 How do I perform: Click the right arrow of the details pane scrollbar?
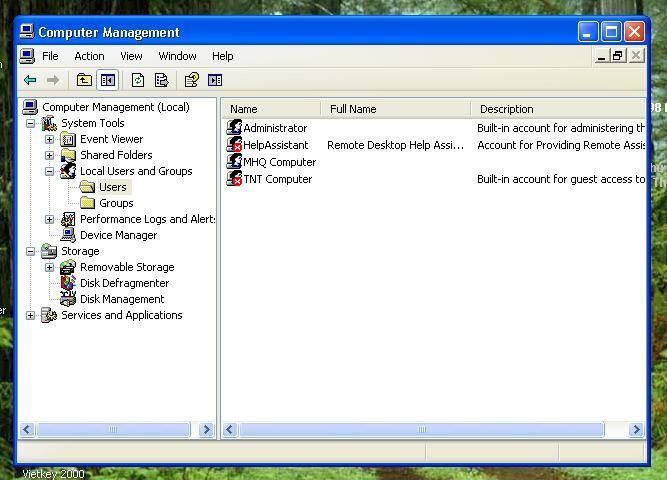click(x=636, y=430)
